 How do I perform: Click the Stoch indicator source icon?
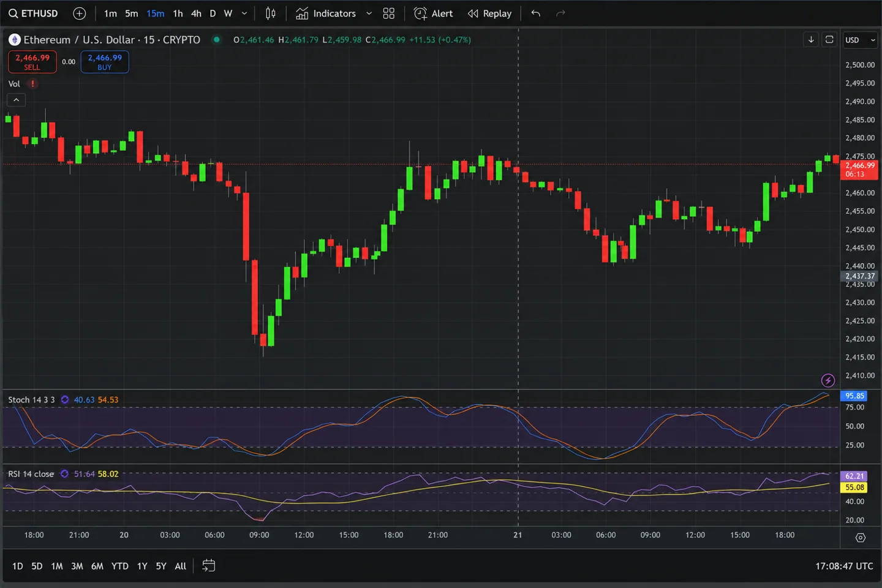coord(65,400)
